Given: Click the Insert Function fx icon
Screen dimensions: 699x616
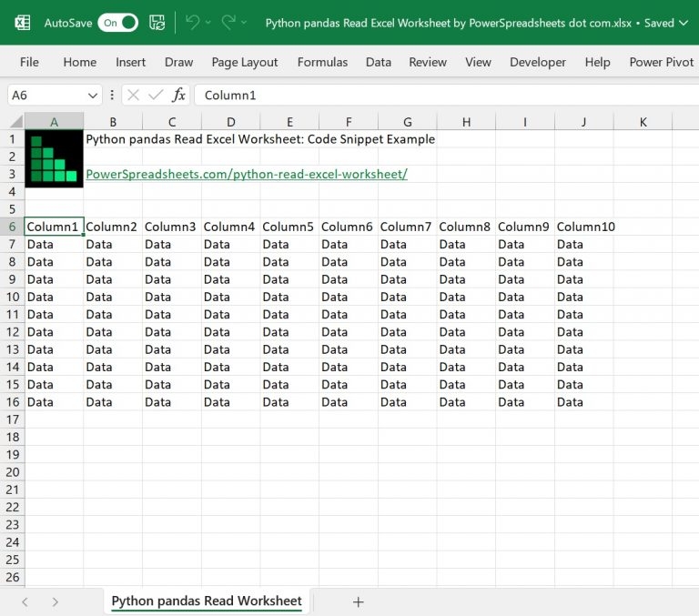Looking at the screenshot, I should click(179, 95).
